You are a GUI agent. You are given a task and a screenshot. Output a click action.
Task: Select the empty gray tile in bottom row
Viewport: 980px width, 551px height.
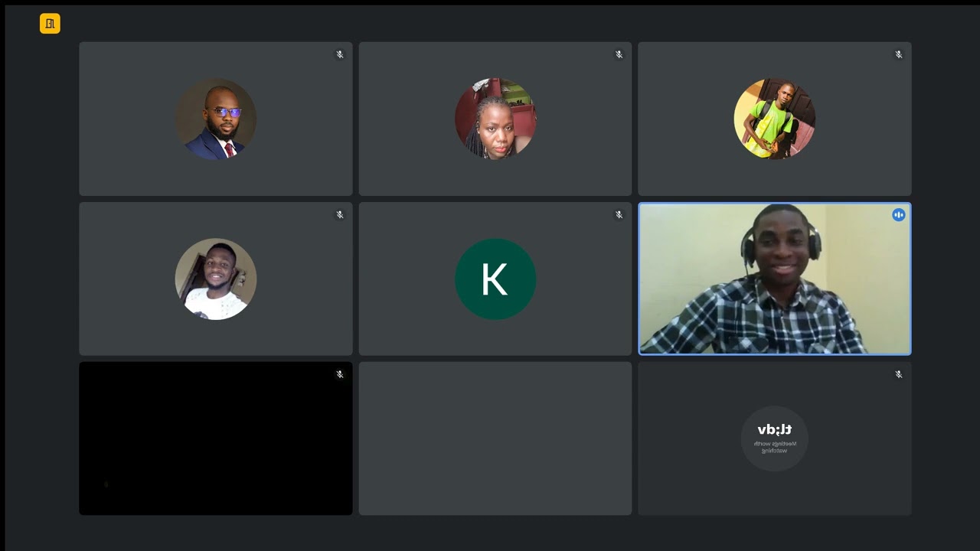tap(495, 439)
